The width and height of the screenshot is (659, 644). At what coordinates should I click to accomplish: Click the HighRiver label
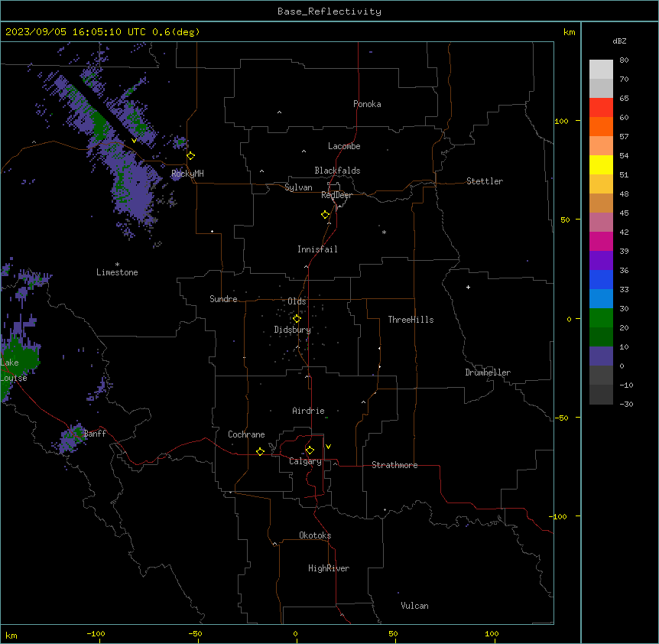[329, 568]
